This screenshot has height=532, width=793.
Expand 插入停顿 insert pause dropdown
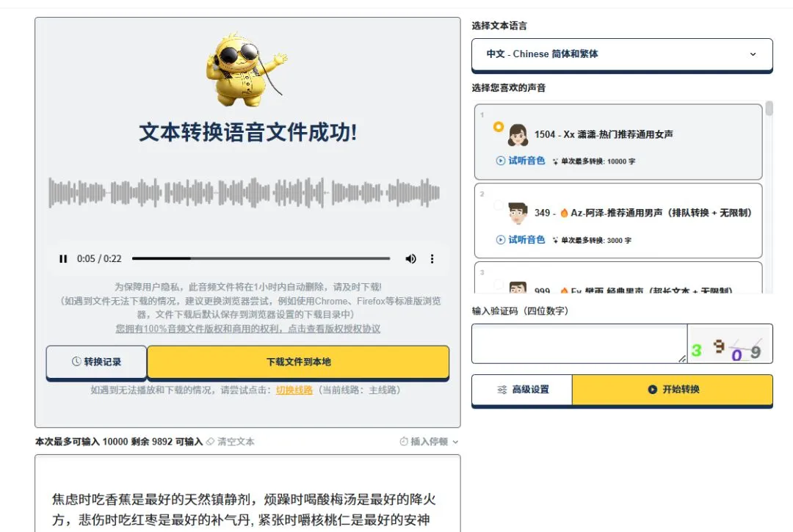pos(429,442)
